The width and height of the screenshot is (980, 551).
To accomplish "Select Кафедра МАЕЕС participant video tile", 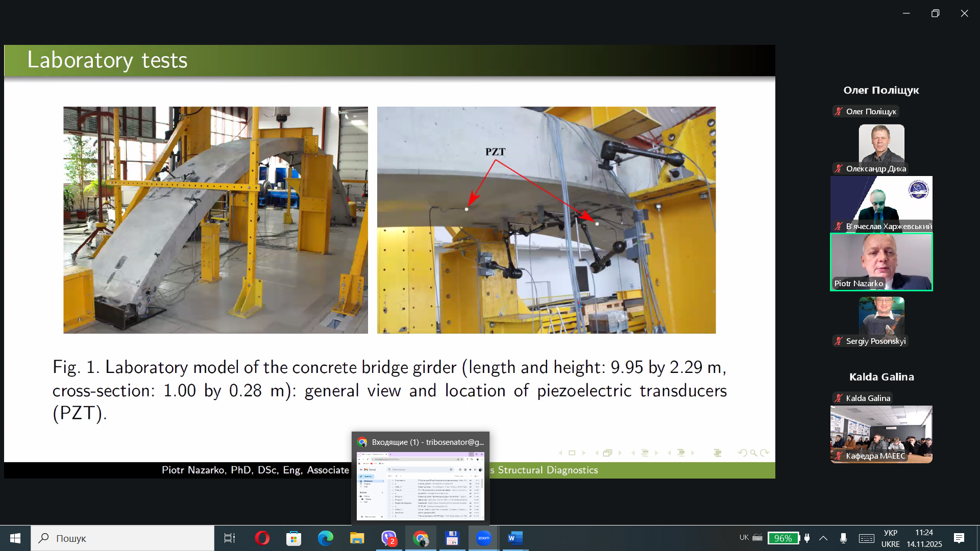I will pyautogui.click(x=881, y=434).
